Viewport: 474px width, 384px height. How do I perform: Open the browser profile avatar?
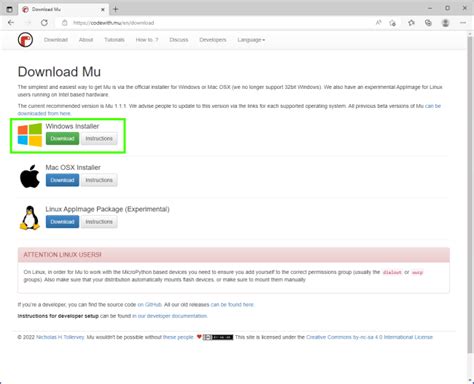click(x=445, y=23)
